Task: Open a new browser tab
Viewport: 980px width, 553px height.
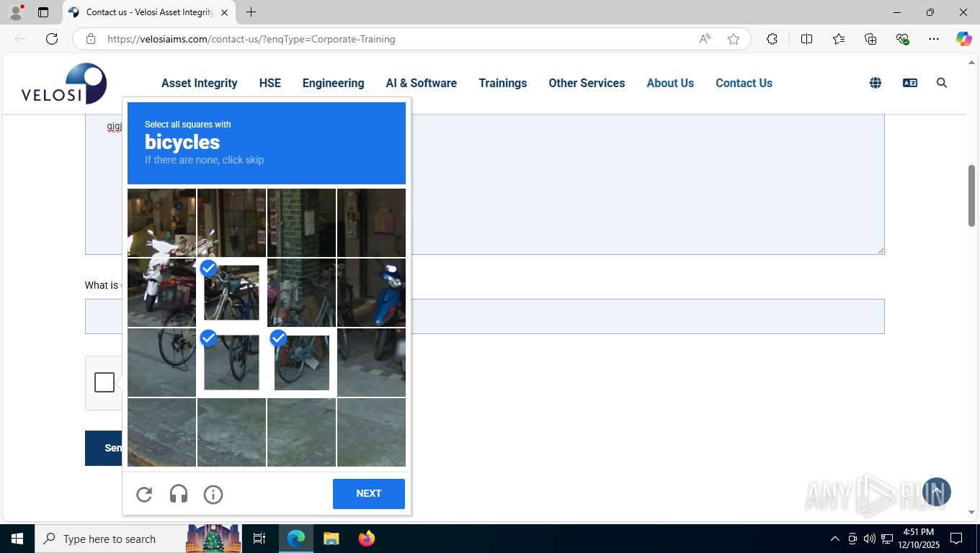Action: click(251, 12)
